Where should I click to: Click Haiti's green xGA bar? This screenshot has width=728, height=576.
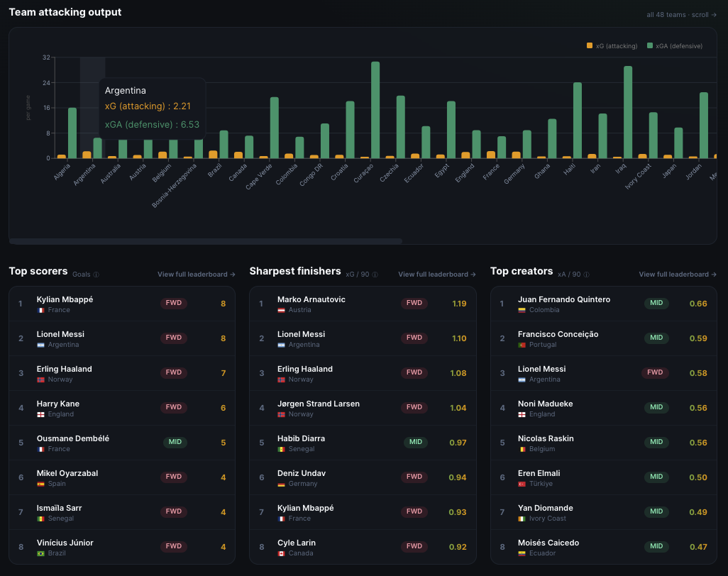[577, 121]
